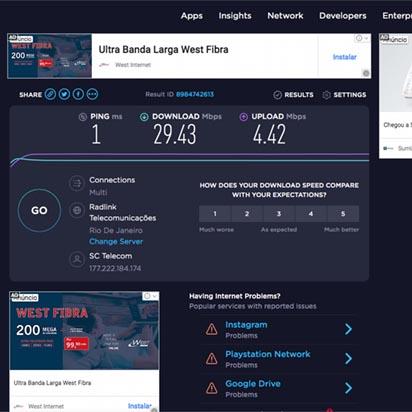Expand Playstation Network row chevron
The height and width of the screenshot is (412, 412).
coord(348,359)
